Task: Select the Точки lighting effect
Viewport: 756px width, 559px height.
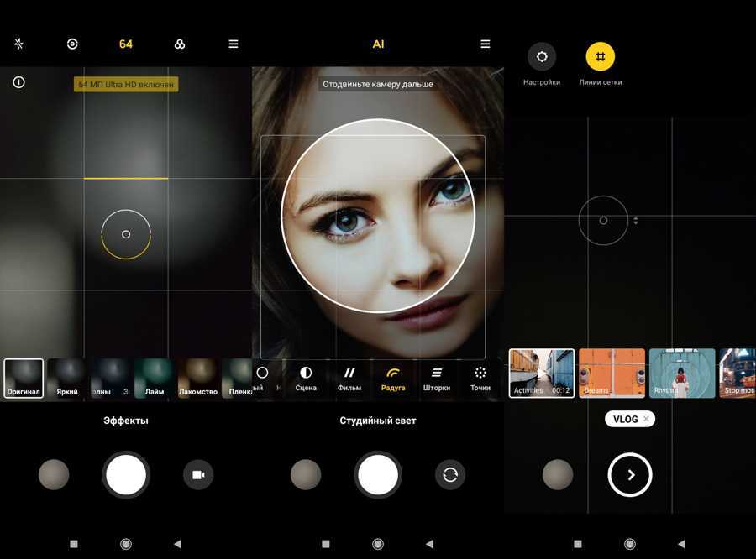Action: click(x=480, y=377)
